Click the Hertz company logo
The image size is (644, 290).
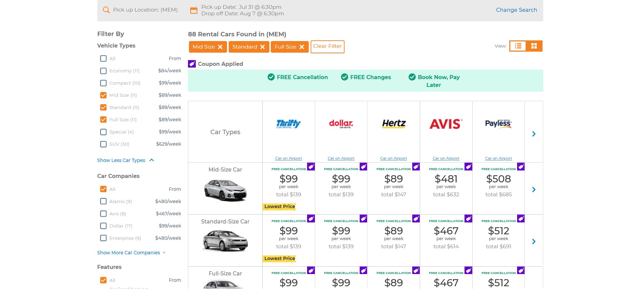[394, 123]
